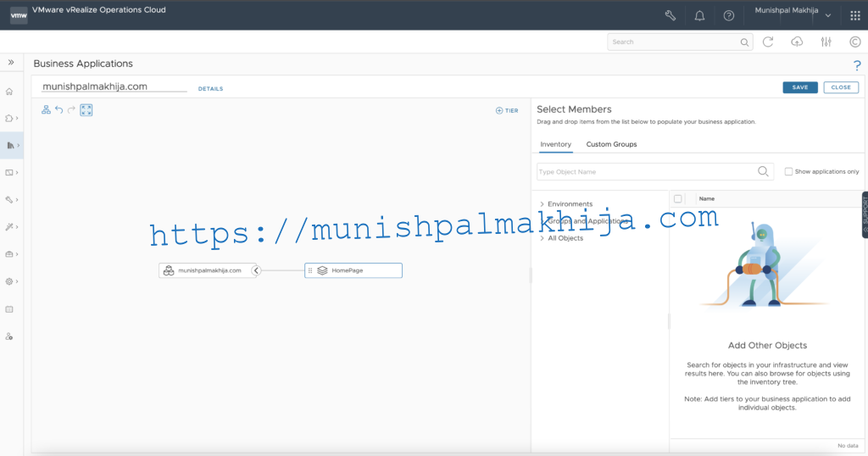This screenshot has width=868, height=456.
Task: Click the application name field
Action: [114, 86]
